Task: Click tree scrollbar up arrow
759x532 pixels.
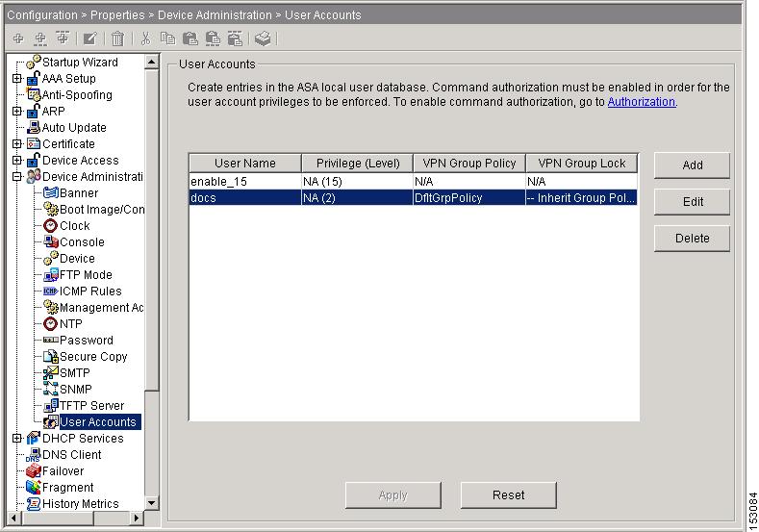Action: pos(151,62)
